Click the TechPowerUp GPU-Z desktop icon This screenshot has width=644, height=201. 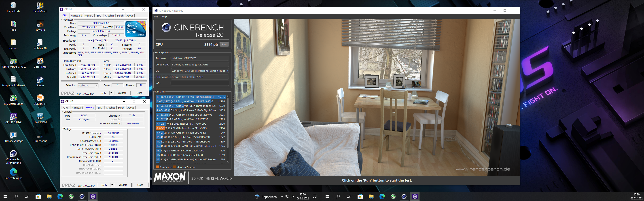click(x=13, y=63)
